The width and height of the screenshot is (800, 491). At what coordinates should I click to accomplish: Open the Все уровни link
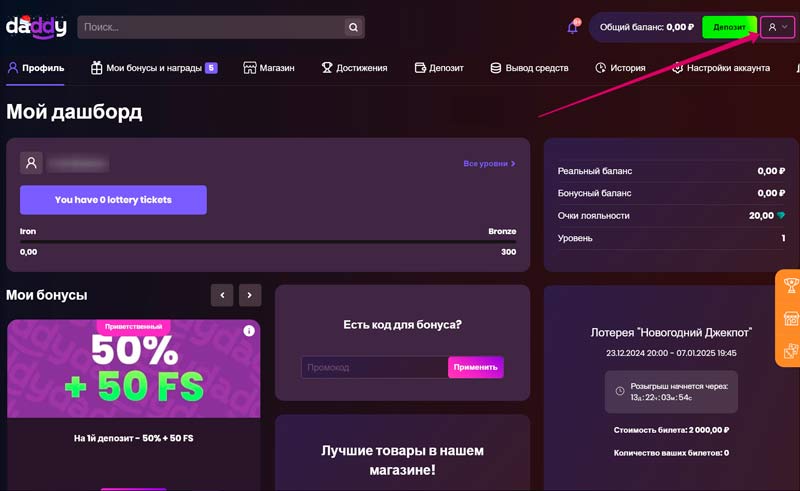point(489,163)
